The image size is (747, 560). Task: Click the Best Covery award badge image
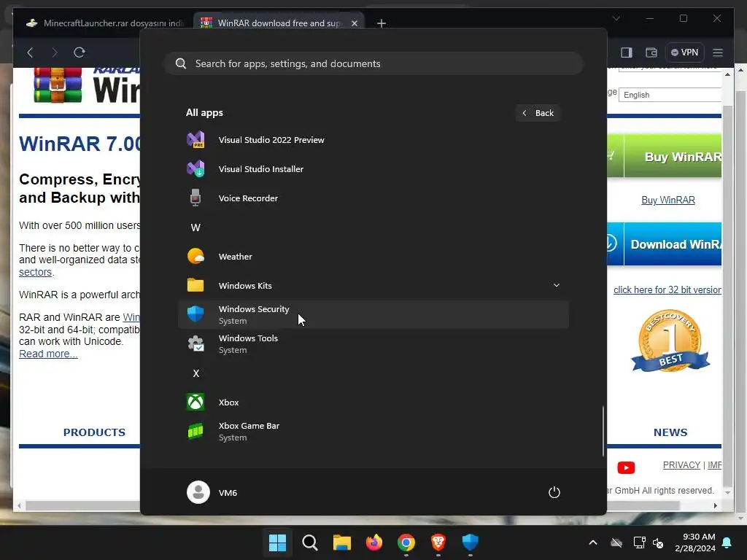coord(670,341)
